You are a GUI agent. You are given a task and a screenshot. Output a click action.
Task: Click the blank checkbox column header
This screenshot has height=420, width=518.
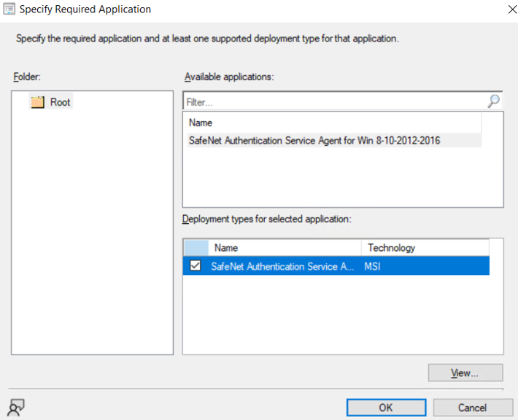(196, 248)
